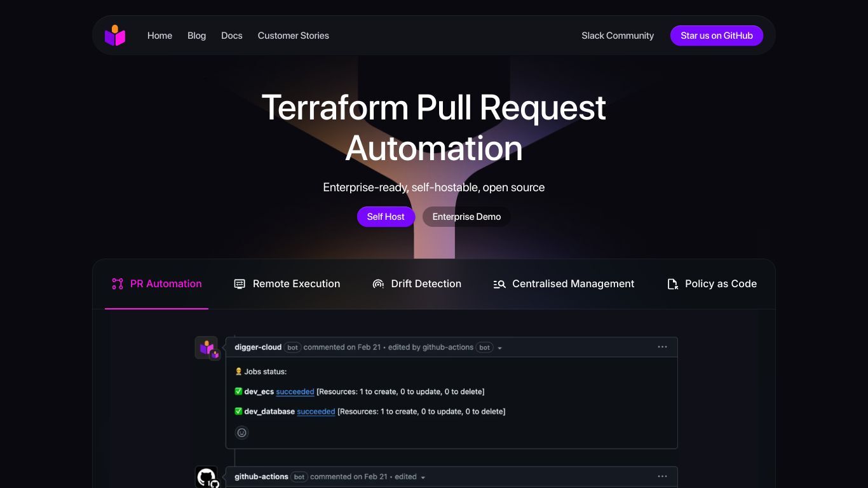Switch to the Centralised Management tab
This screenshot has height=488, width=868.
click(564, 284)
